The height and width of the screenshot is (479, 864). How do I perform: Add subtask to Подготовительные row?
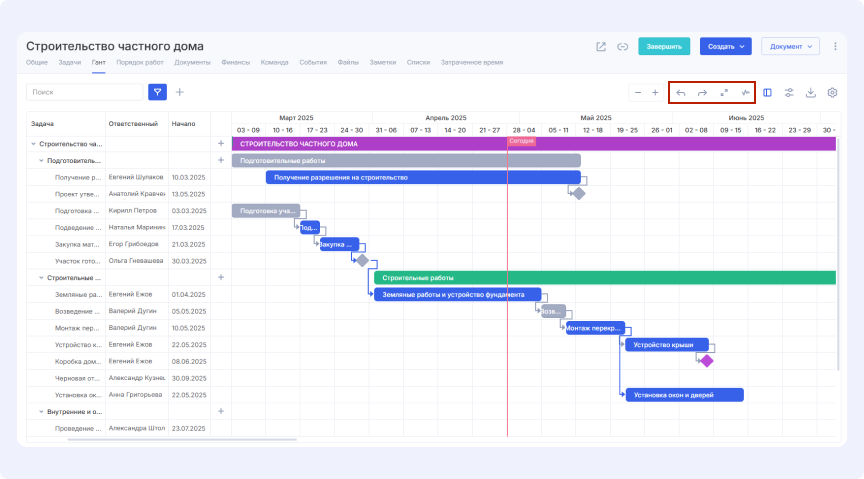[x=221, y=160]
